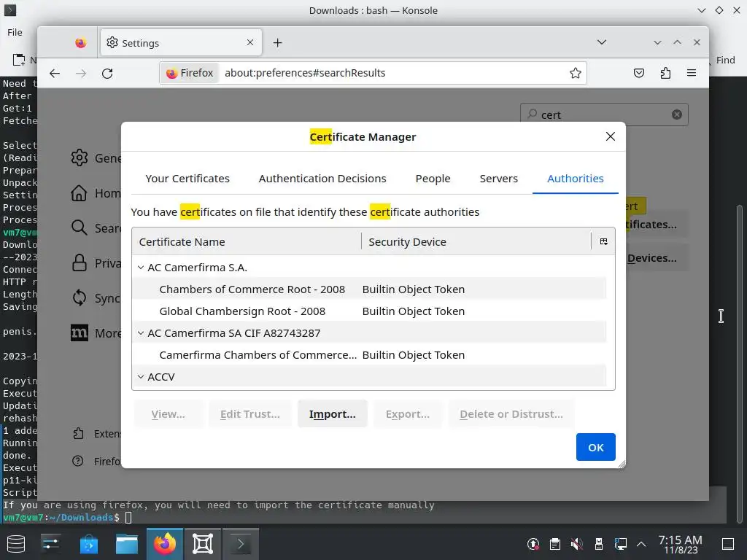
Task: Clear the 'cert' search field
Action: (676, 114)
